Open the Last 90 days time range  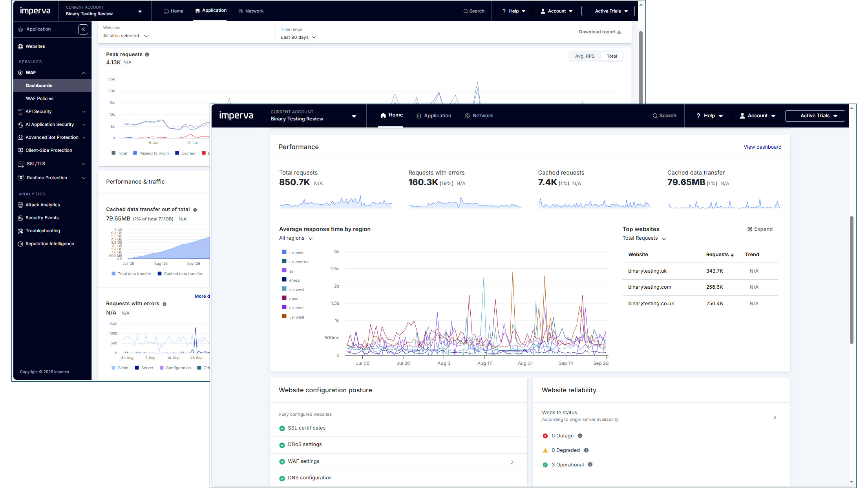(x=298, y=38)
